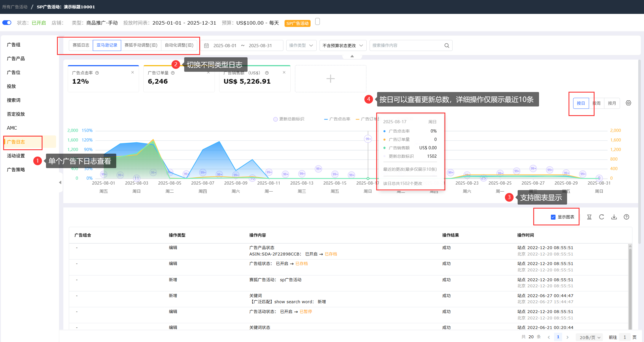Click the 搜索操作内容 search field

pyautogui.click(x=411, y=45)
